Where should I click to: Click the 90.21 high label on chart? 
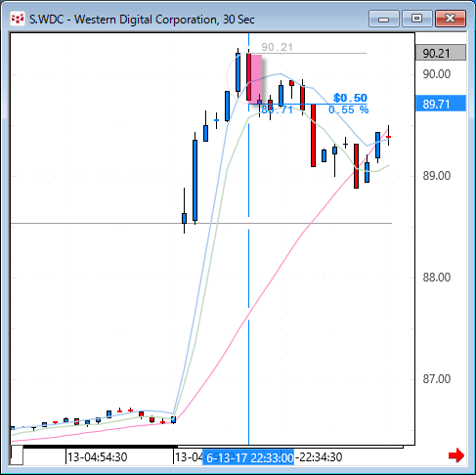[x=278, y=47]
